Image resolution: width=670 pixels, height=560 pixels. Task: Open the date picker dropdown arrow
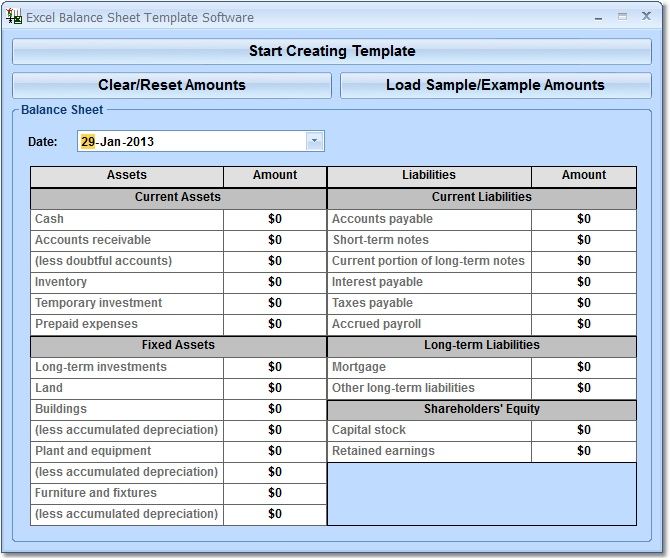coord(315,141)
